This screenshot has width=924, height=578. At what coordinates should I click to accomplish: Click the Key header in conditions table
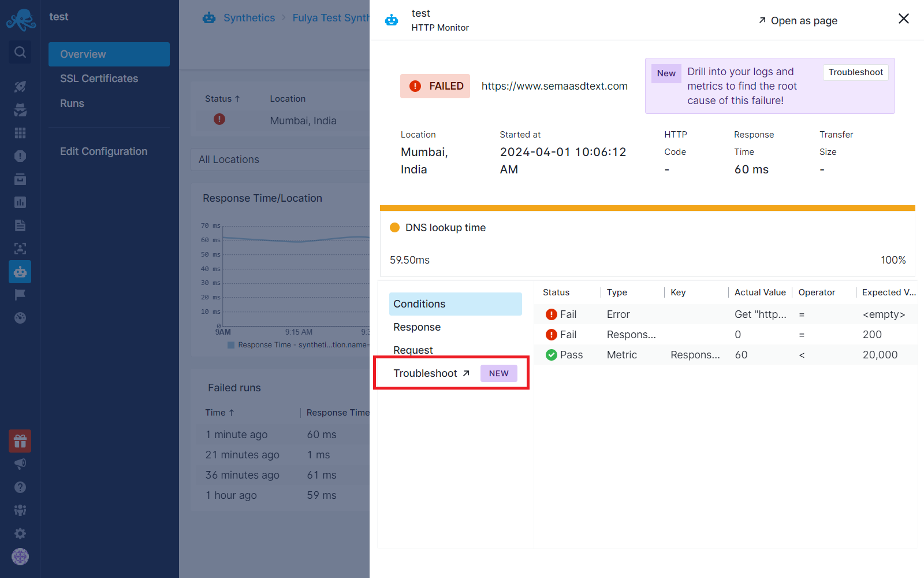(678, 292)
